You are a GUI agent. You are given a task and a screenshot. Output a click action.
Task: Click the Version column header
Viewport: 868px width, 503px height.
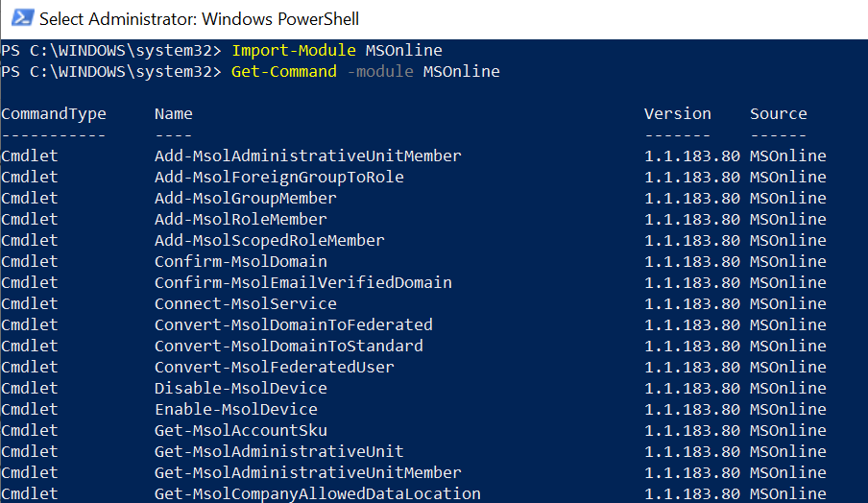(678, 113)
